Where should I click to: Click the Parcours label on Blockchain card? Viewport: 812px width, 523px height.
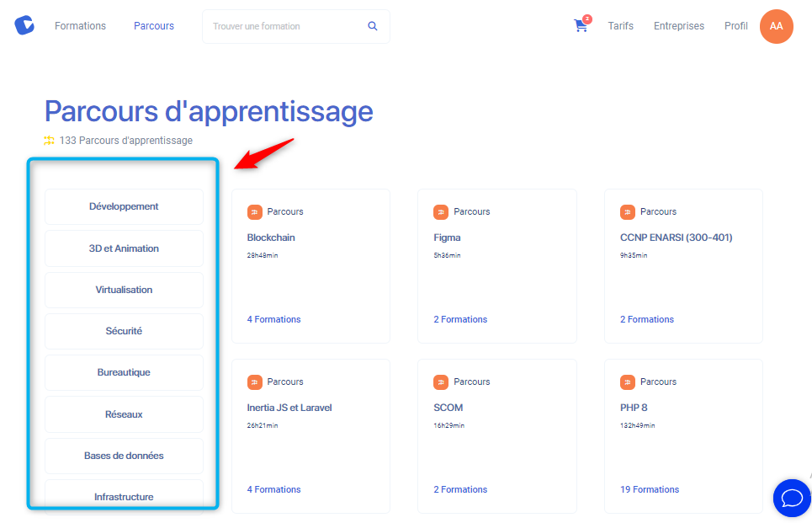click(284, 211)
